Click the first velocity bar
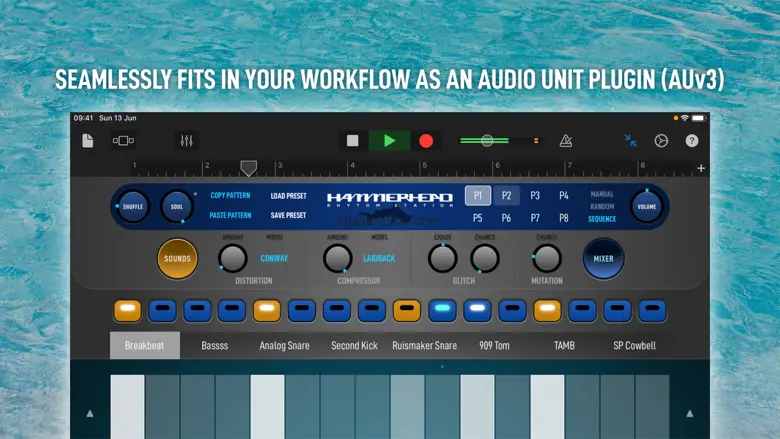This screenshot has width=780, height=439. tap(127, 407)
